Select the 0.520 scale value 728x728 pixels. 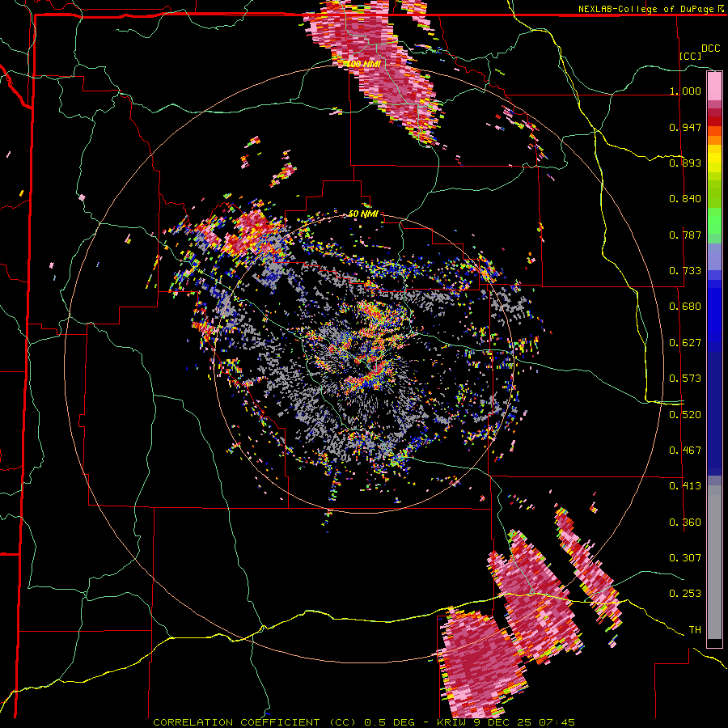[685, 413]
